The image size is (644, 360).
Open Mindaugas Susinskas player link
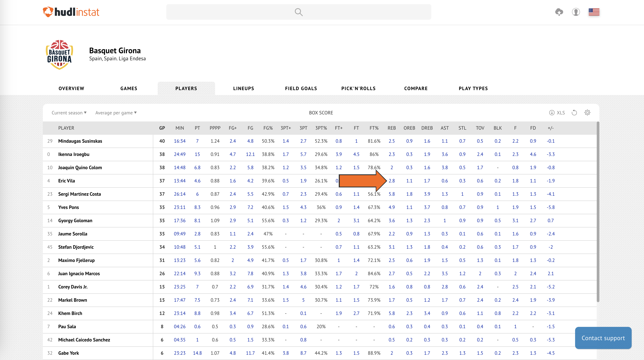click(80, 141)
